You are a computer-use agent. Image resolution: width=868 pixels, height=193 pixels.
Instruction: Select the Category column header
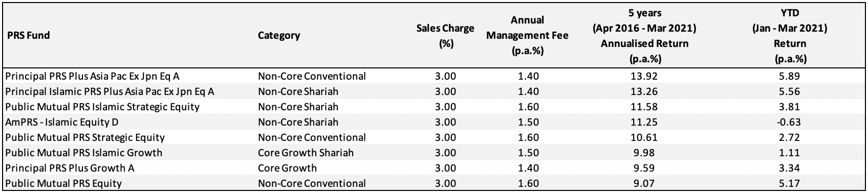coord(279,36)
